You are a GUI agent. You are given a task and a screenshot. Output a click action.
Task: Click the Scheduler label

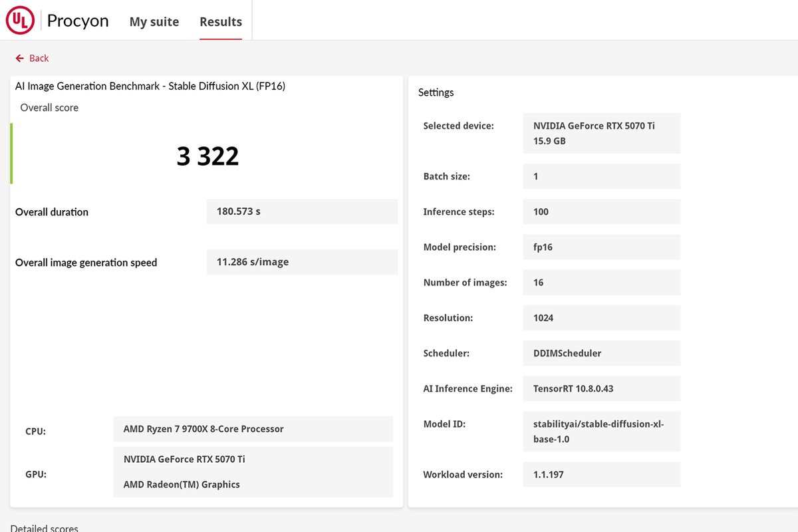tap(446, 353)
